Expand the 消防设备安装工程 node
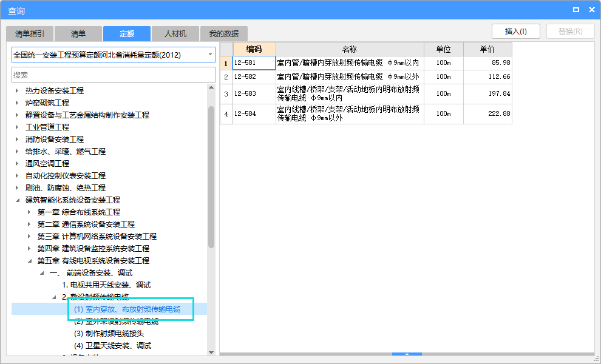The height and width of the screenshot is (364, 601). pos(17,140)
